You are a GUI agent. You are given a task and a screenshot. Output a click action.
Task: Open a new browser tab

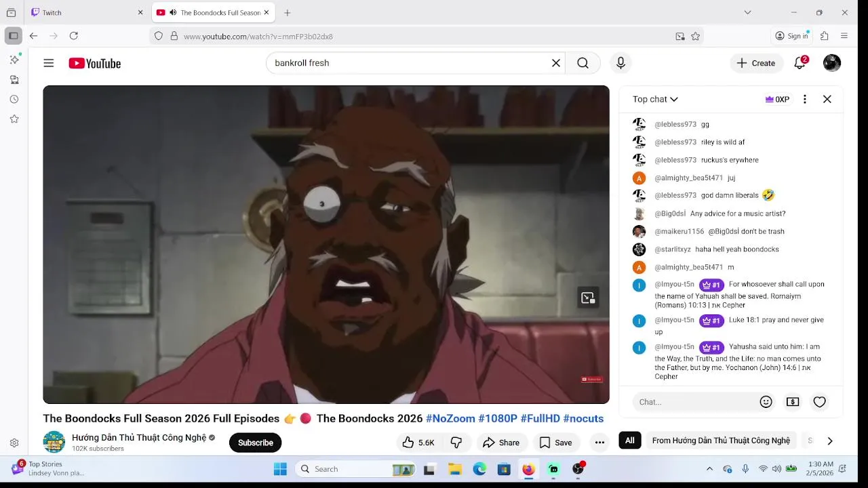click(288, 12)
